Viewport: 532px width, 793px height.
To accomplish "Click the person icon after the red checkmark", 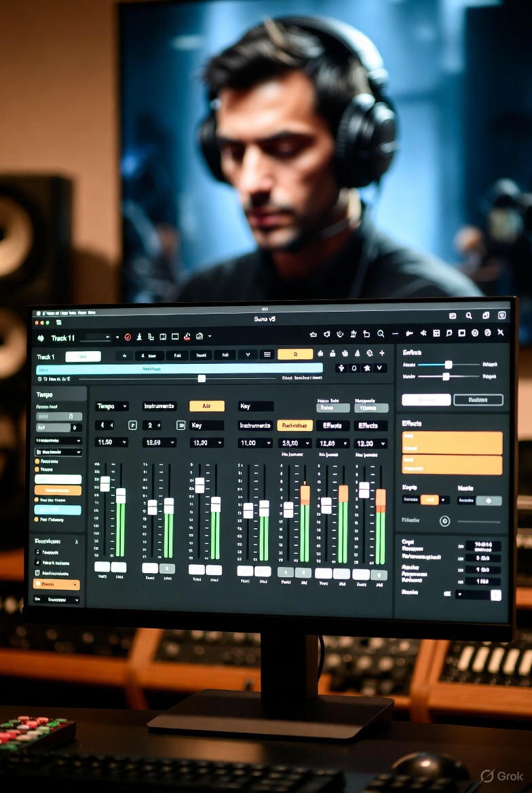I will point(138,337).
